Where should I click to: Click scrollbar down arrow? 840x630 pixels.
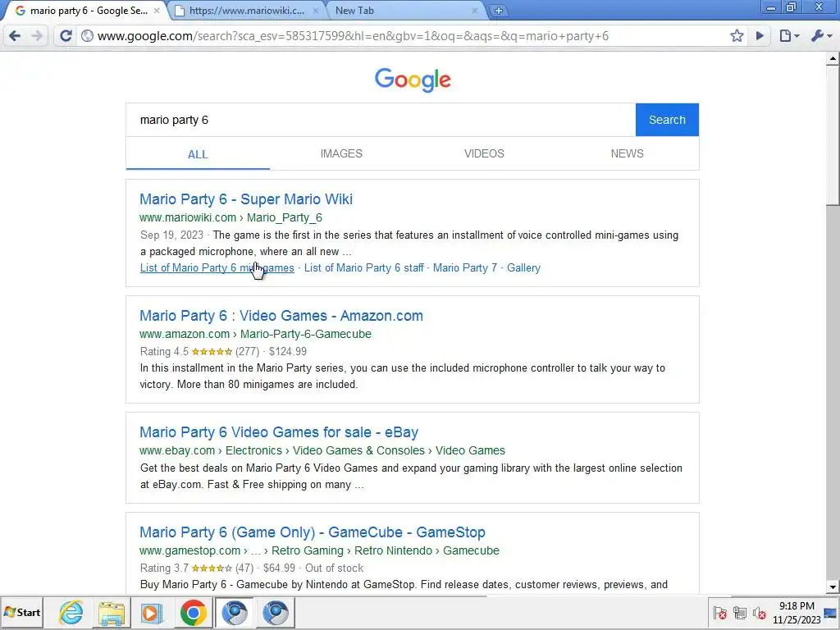pyautogui.click(x=833, y=587)
